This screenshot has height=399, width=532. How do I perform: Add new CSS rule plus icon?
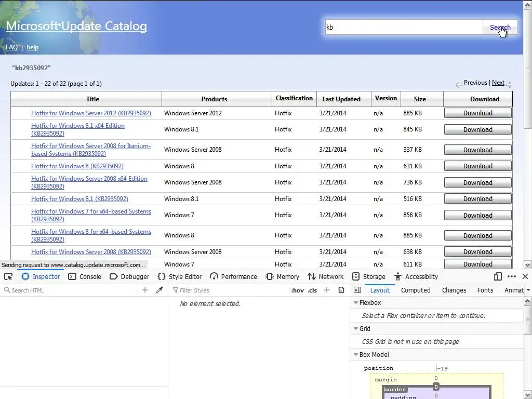[327, 290]
